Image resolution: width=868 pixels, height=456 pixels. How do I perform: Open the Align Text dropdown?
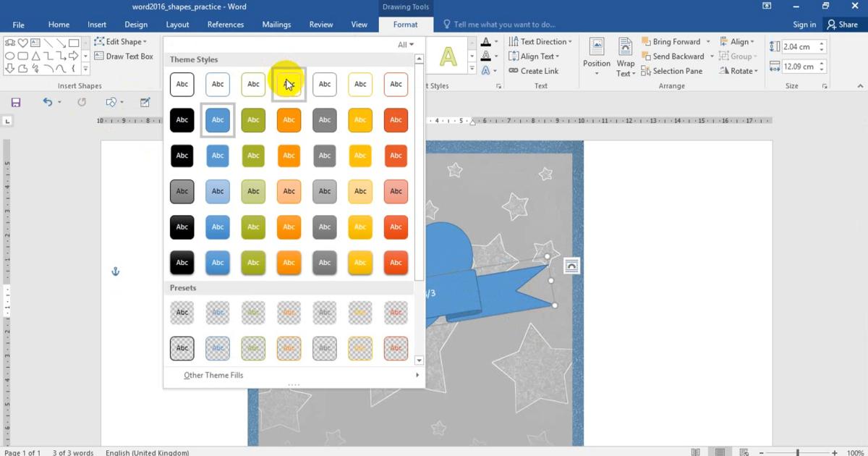point(534,56)
